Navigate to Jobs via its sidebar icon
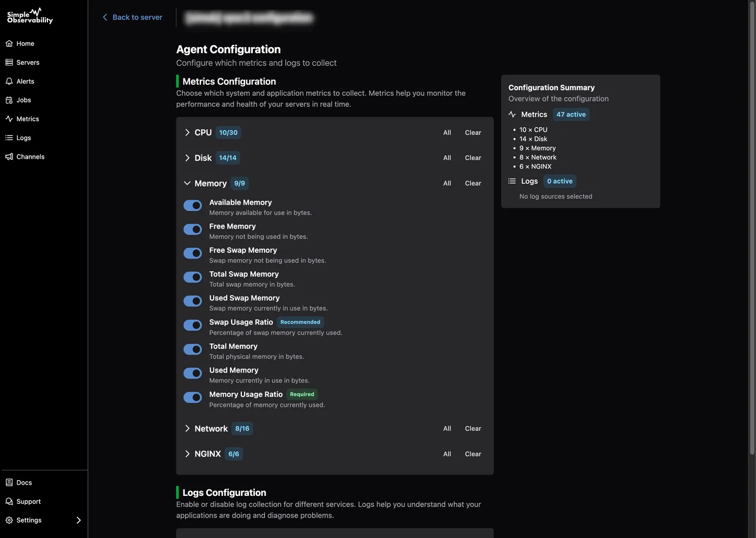The image size is (756, 538). click(23, 100)
